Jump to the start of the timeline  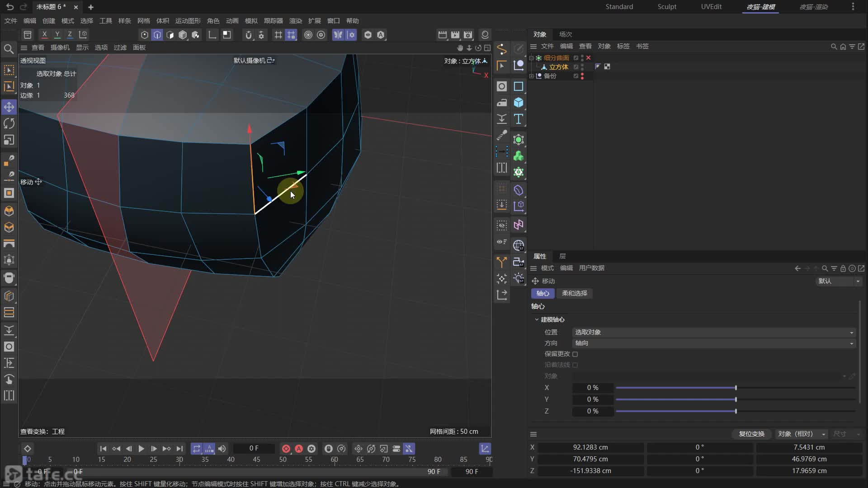pos(103,449)
